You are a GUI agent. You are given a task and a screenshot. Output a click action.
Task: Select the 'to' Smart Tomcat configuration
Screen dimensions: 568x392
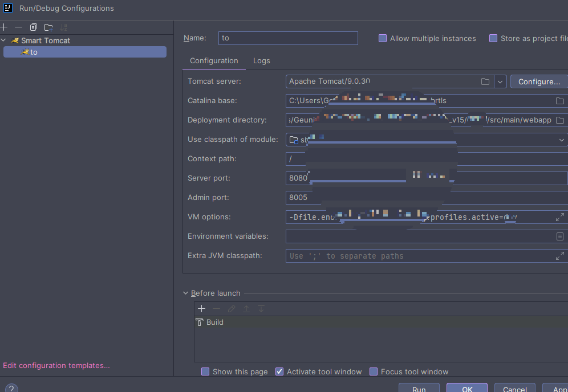click(x=85, y=52)
